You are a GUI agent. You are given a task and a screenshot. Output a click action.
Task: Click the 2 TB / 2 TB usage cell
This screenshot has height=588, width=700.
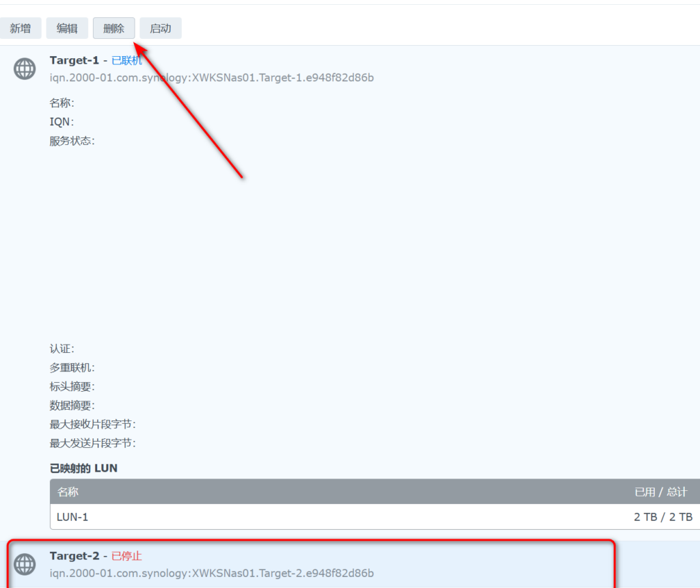coord(662,517)
